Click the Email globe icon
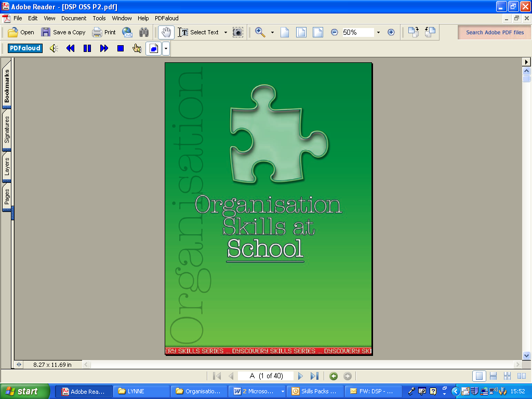The height and width of the screenshot is (399, 532). click(x=127, y=32)
